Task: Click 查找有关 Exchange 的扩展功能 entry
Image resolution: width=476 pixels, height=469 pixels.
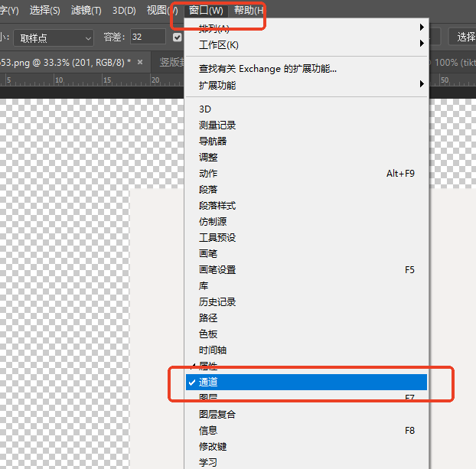Action: pos(268,69)
